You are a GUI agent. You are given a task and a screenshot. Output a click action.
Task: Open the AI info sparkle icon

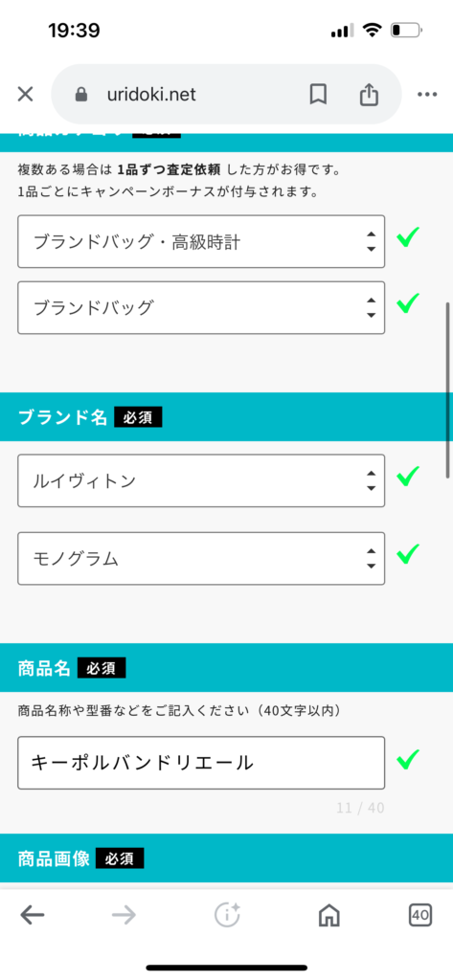pos(227,915)
